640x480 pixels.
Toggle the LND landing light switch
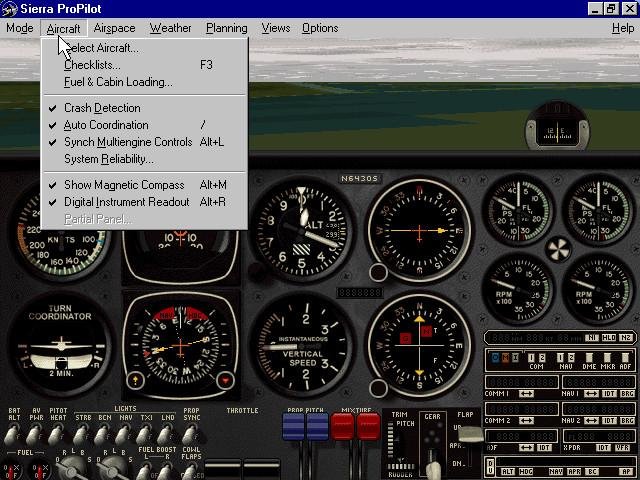(x=166, y=434)
